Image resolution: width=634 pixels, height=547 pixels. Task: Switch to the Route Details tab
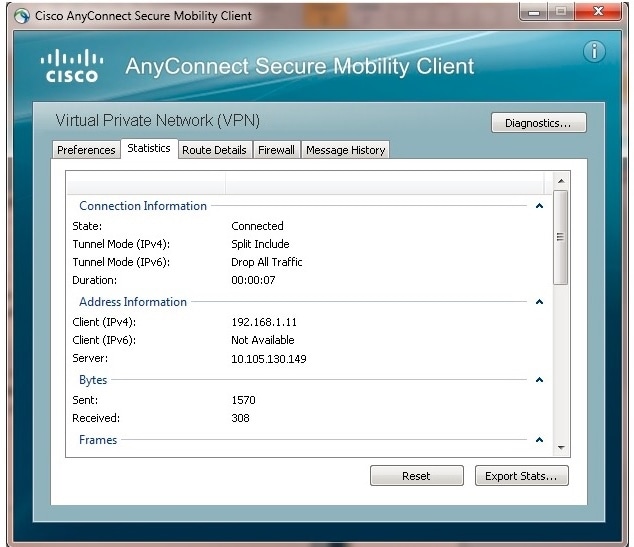coord(214,150)
